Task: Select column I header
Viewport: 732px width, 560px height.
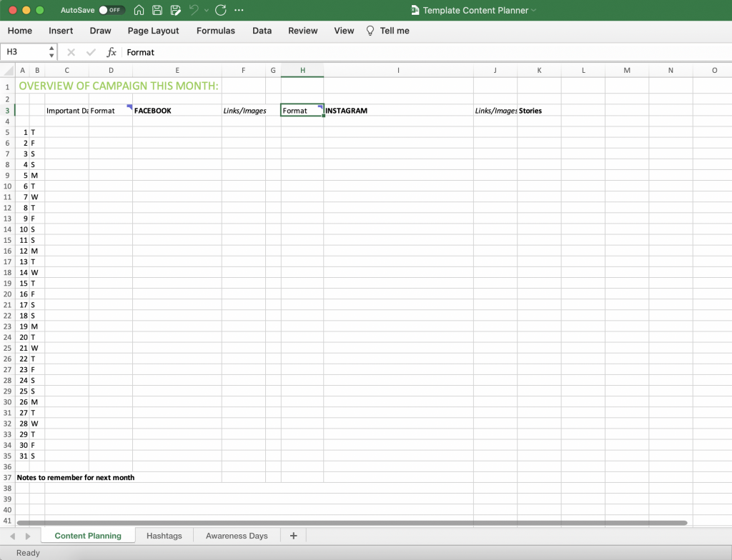Action: point(398,71)
